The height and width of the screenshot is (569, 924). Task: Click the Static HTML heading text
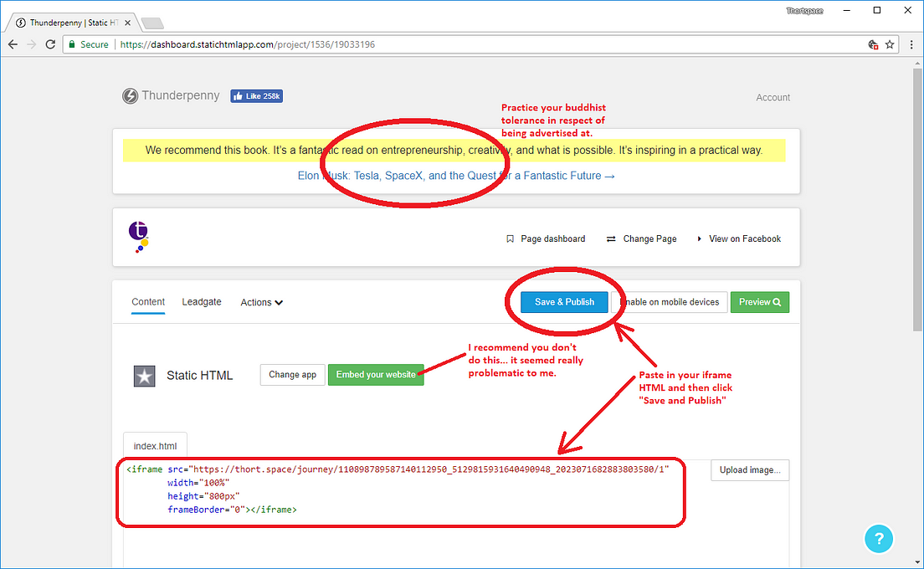click(x=199, y=375)
